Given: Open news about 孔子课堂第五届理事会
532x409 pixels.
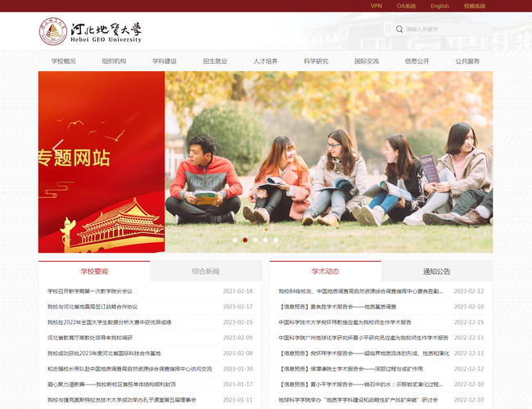Looking at the screenshot, I should (122, 400).
